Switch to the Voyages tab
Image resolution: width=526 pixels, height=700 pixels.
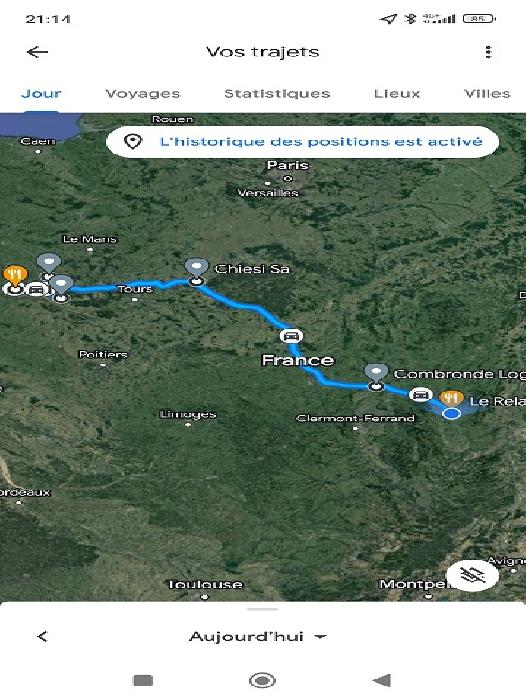pos(143,93)
